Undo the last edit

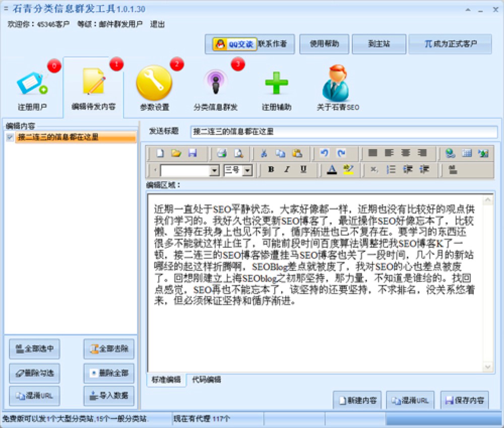pyautogui.click(x=324, y=153)
